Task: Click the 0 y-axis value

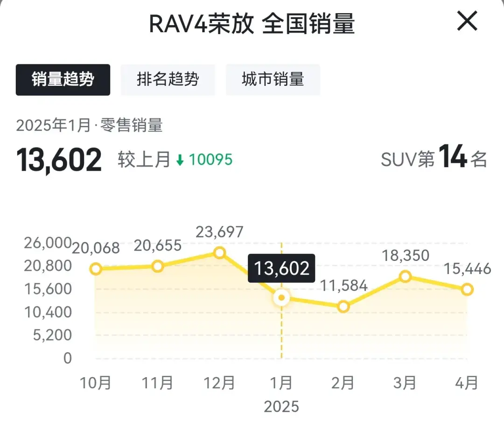Action: point(68,358)
